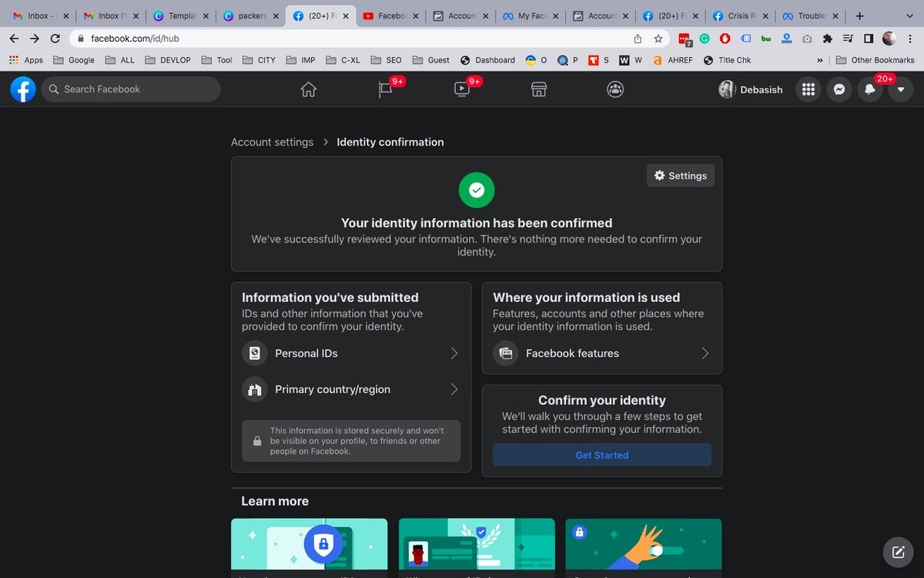This screenshot has width=924, height=578.
Task: Switch to the YouTube Facebook tab
Action: click(x=391, y=15)
